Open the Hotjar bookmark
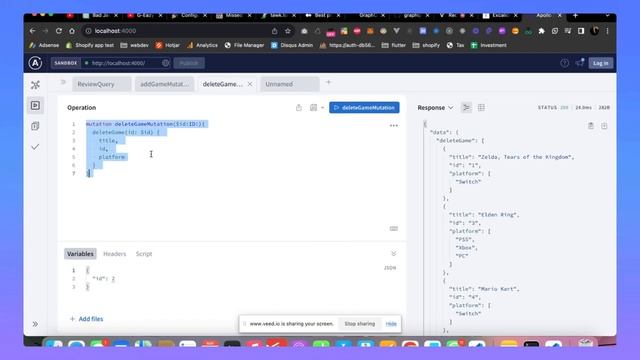The height and width of the screenshot is (360, 640). [x=167, y=45]
